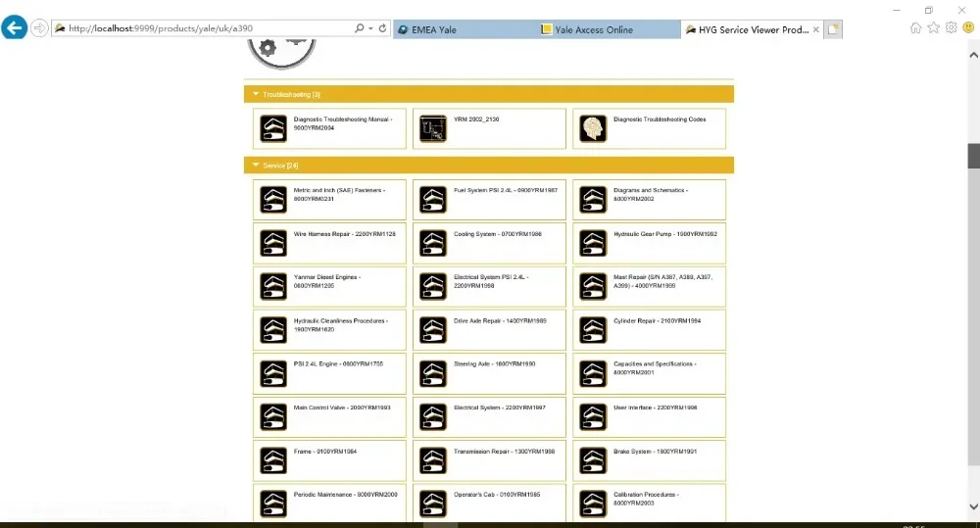The height and width of the screenshot is (528, 980).
Task: Collapse the Service [24] section
Action: tap(256, 165)
